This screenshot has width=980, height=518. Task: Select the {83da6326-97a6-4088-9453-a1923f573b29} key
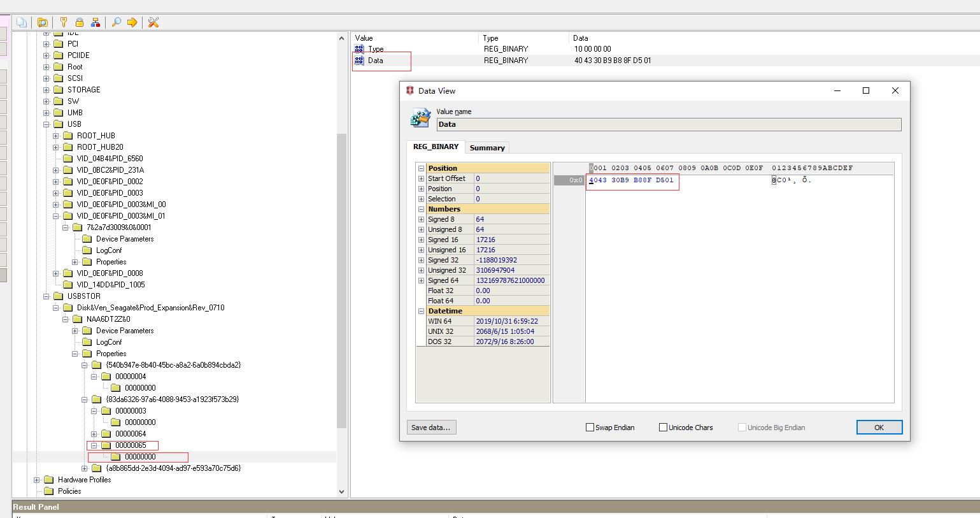173,399
